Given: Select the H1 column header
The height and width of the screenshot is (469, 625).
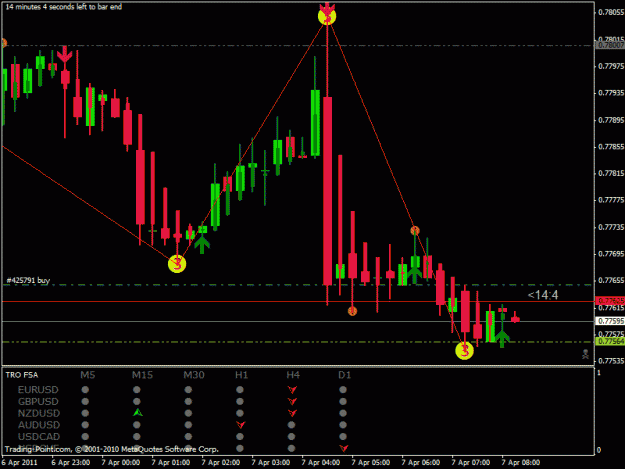Looking at the screenshot, I should (242, 375).
